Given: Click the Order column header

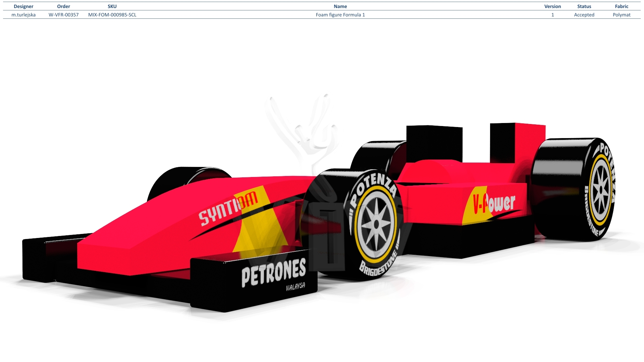Looking at the screenshot, I should coord(63,6).
